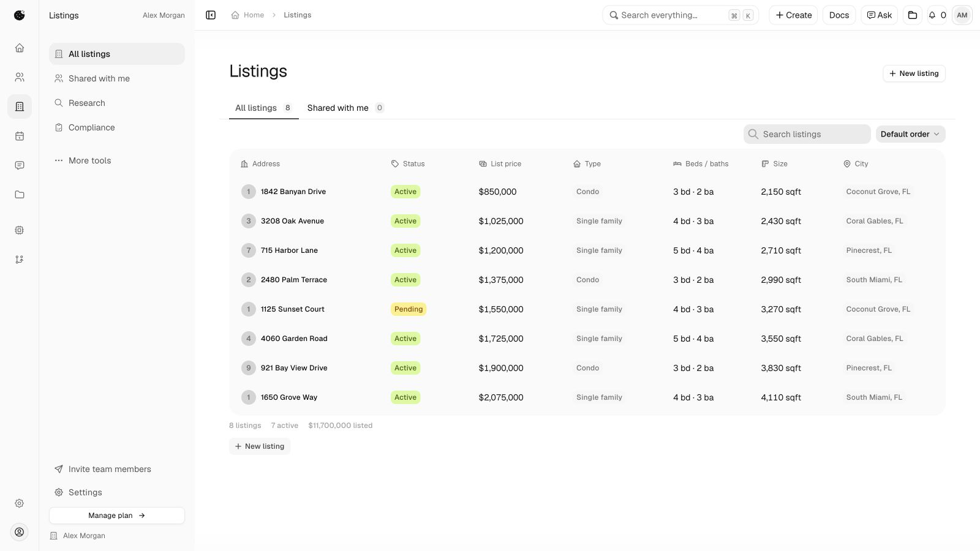Open the branch workflow icon in left rail
The width and height of the screenshot is (980, 551).
[x=20, y=260]
